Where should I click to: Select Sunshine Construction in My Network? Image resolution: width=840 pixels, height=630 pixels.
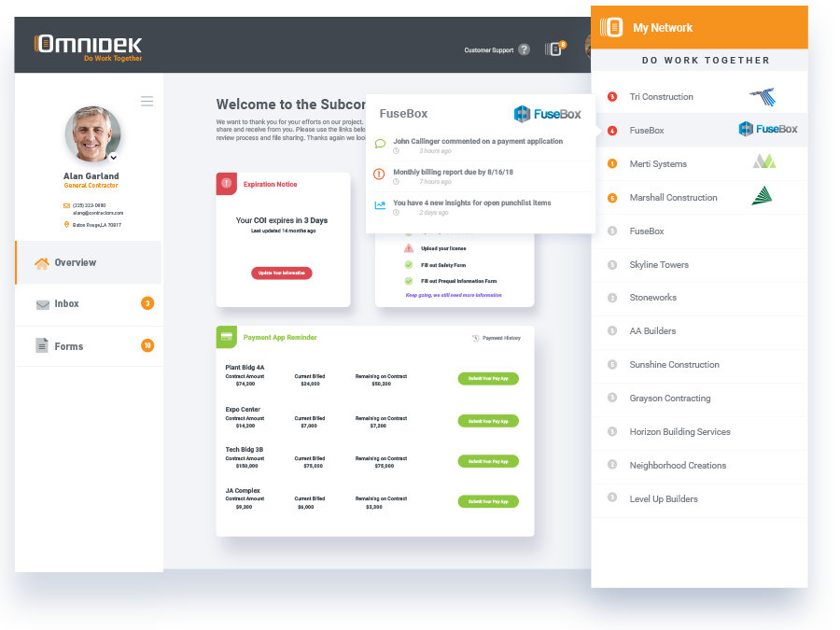pyautogui.click(x=700, y=365)
